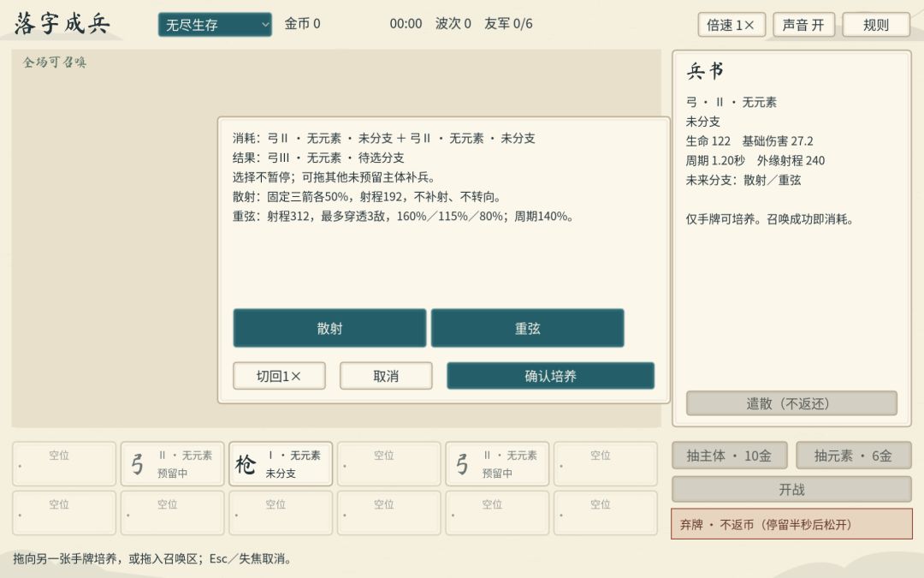This screenshot has height=578, width=924.
Task: Click 遣散（不返还） dismiss button
Action: pos(791,403)
